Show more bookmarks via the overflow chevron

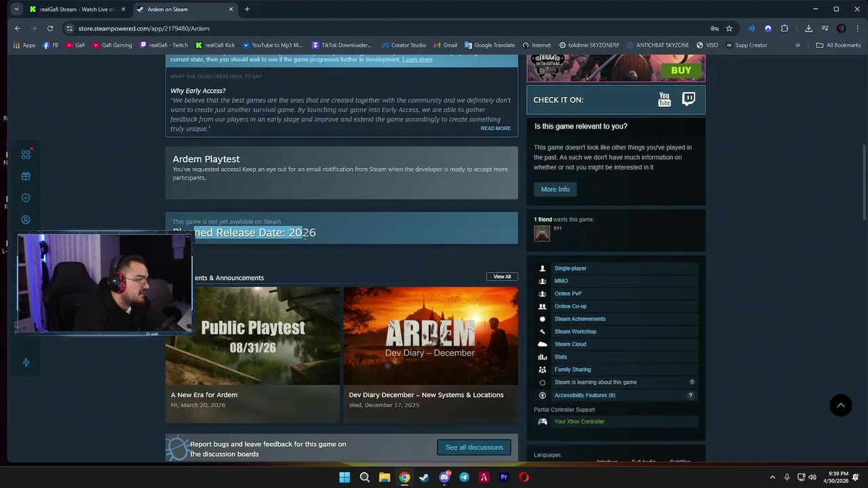[x=797, y=45]
